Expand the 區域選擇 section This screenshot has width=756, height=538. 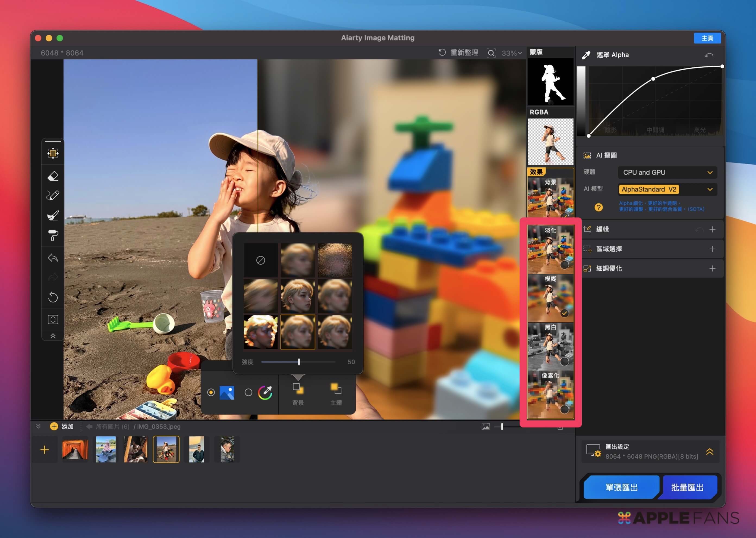(712, 249)
